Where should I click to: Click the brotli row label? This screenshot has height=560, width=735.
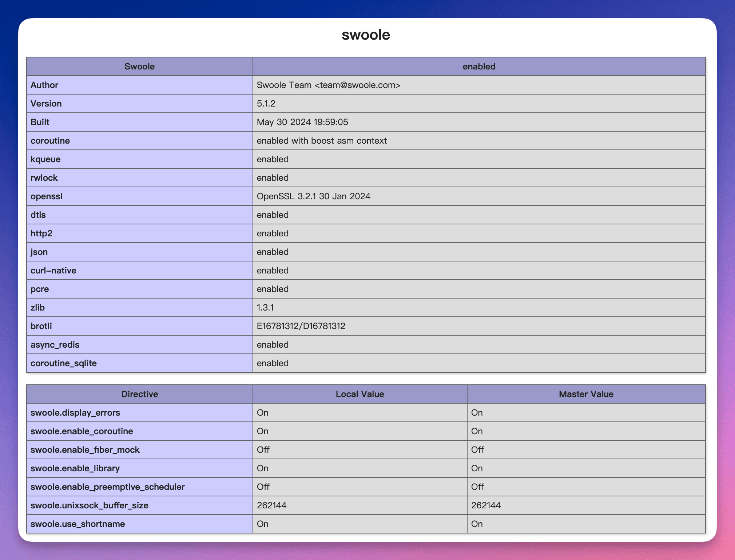pyautogui.click(x=41, y=326)
